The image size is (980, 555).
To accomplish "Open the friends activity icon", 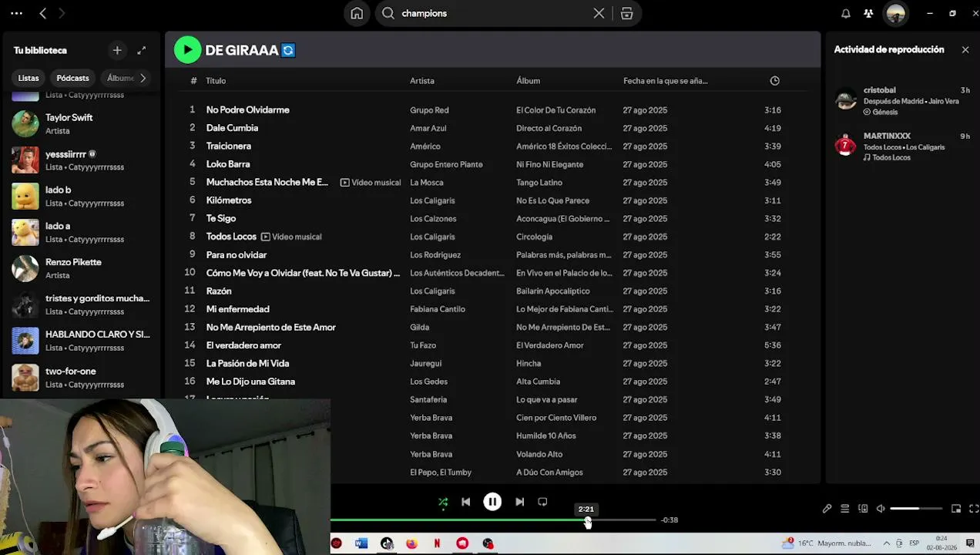I will 868,13.
